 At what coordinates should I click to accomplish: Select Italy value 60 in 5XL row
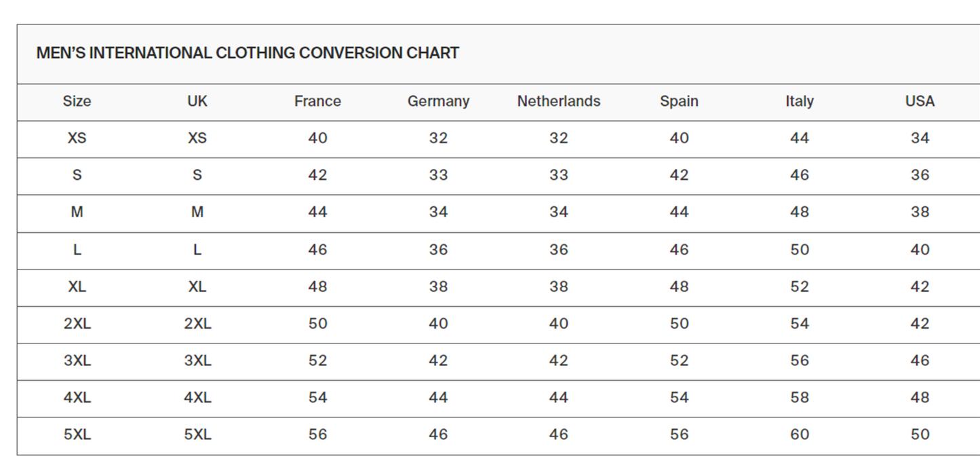point(800,434)
